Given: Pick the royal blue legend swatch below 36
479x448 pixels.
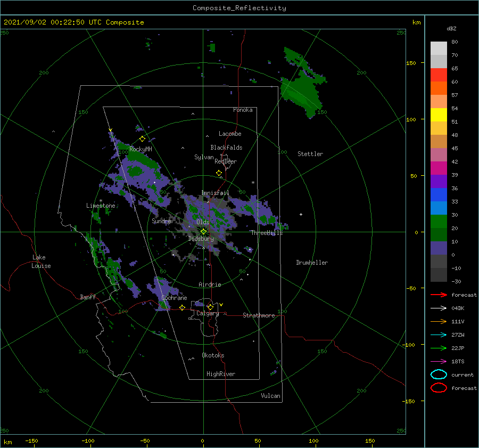Looking at the screenshot, I should (439, 194).
